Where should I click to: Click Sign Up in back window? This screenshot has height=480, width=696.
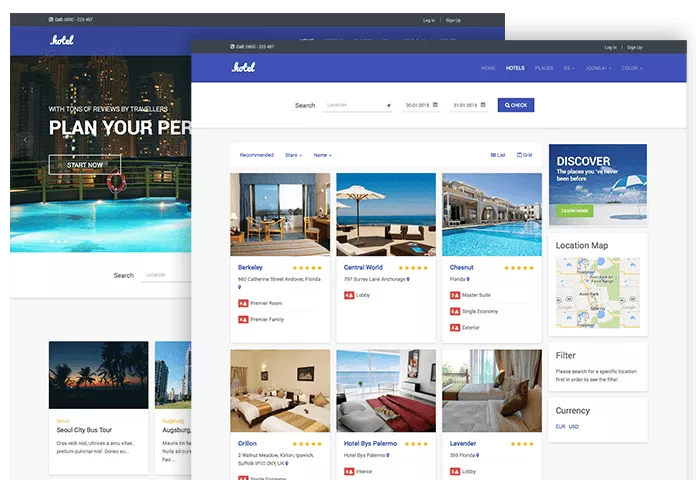coord(453,20)
